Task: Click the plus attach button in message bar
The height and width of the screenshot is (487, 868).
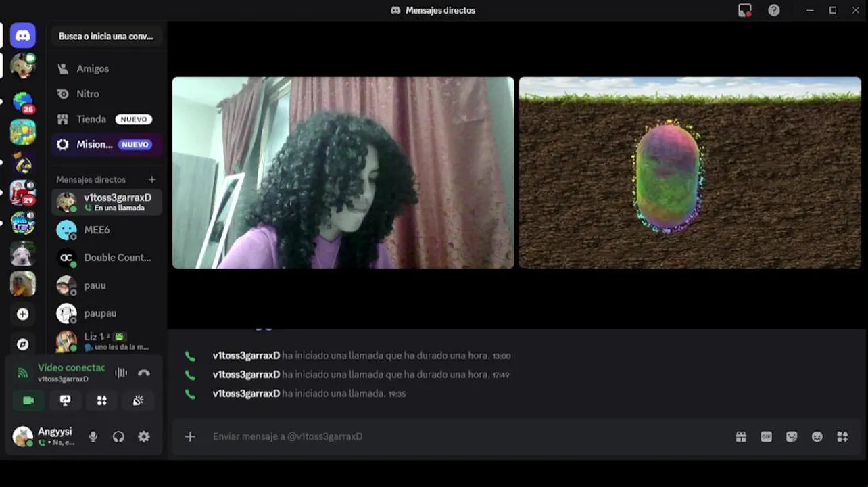Action: (x=190, y=437)
